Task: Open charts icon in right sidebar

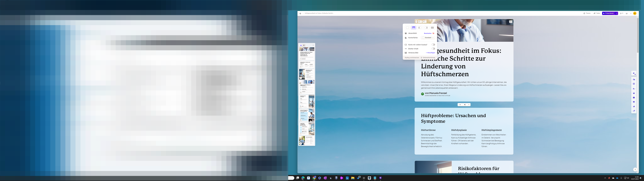Action: pyautogui.click(x=634, y=106)
